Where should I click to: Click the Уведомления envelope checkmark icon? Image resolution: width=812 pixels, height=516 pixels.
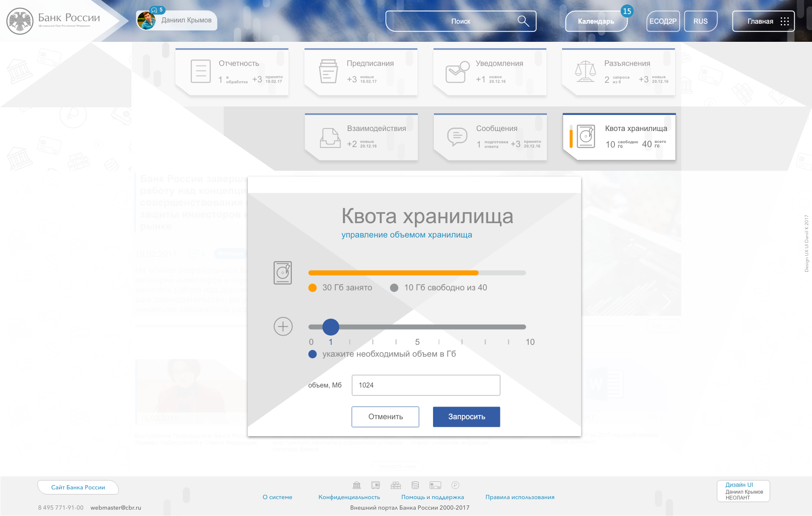pyautogui.click(x=458, y=72)
